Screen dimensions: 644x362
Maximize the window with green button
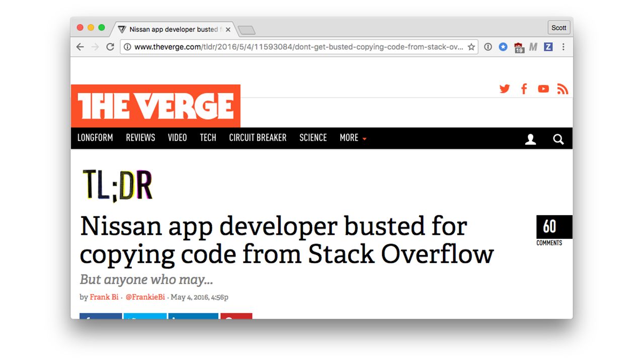102,28
